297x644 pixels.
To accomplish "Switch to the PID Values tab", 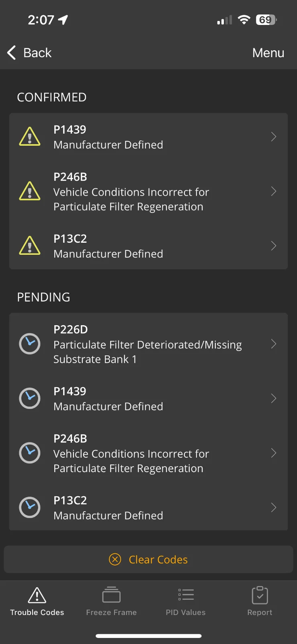I will pyautogui.click(x=186, y=601).
